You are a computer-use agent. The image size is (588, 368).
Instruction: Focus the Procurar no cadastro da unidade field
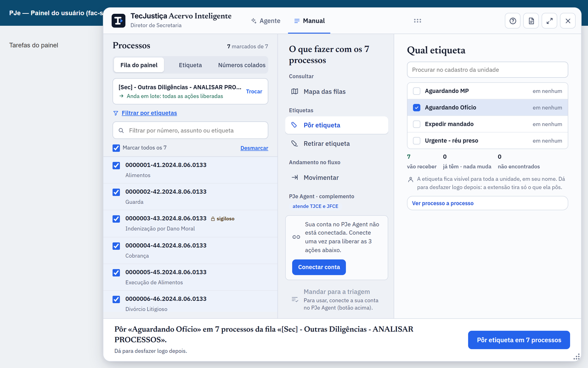(487, 70)
